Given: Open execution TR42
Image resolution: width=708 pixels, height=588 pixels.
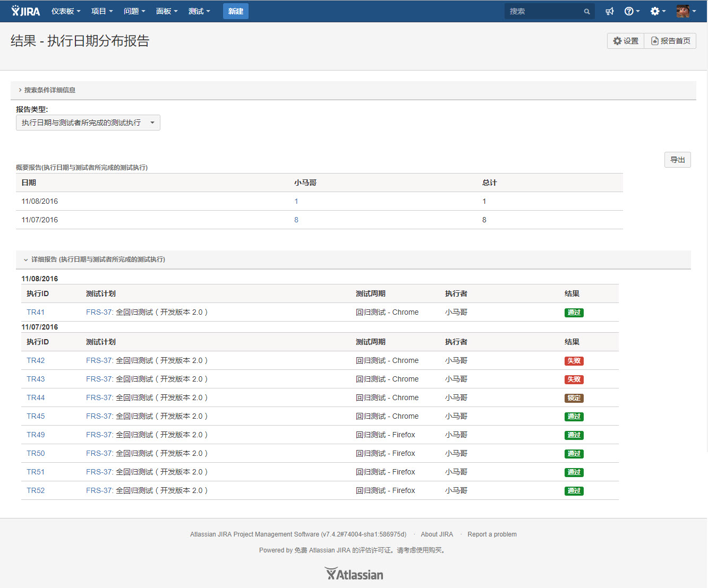Looking at the screenshot, I should pyautogui.click(x=36, y=360).
